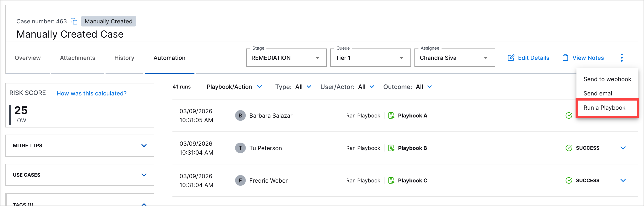Image resolution: width=644 pixels, height=206 pixels.
Task: Expand the MITRE TTPS section
Action: (x=144, y=146)
